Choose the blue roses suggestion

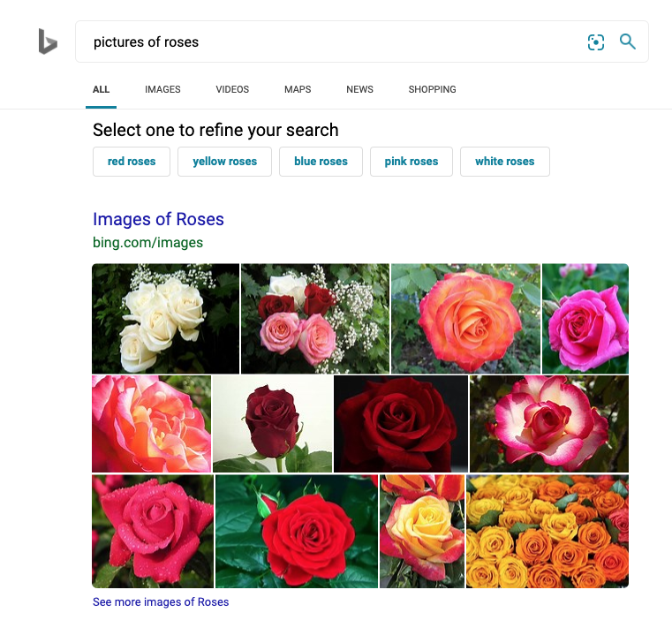coord(321,162)
